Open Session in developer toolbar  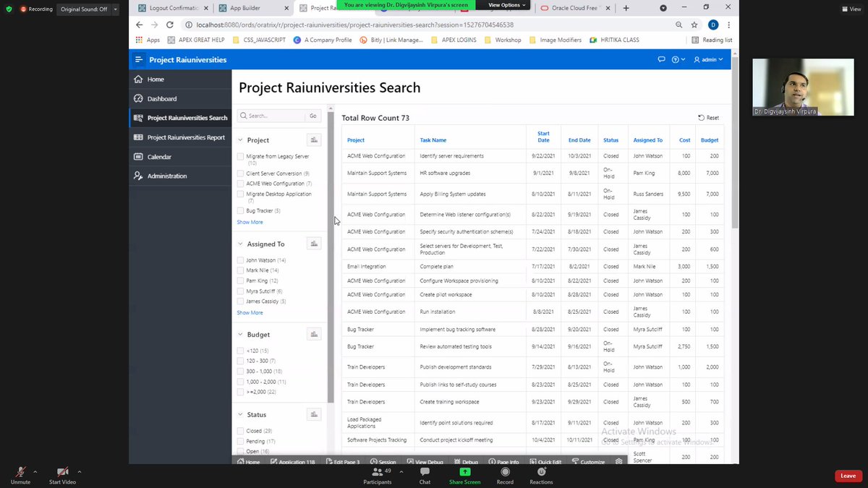click(383, 462)
